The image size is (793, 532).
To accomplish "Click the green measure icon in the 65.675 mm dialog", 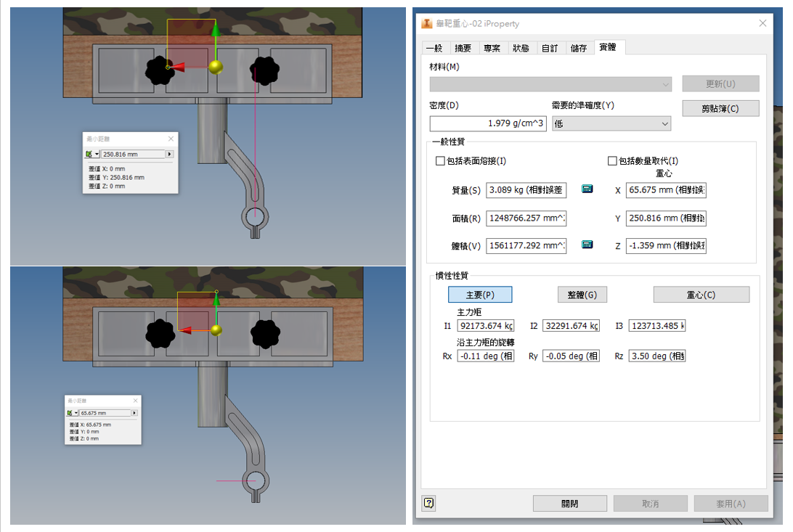I will pos(70,413).
